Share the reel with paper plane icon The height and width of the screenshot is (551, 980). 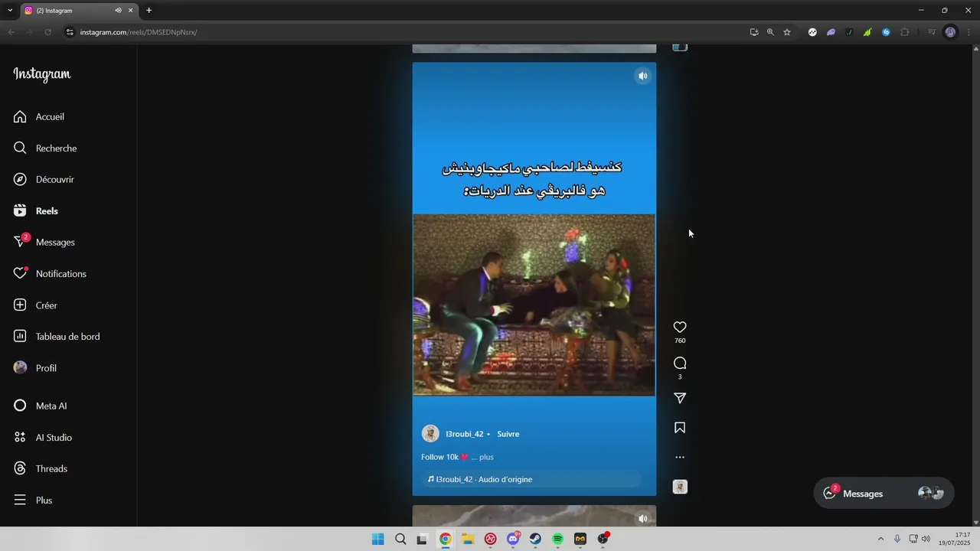[680, 398]
